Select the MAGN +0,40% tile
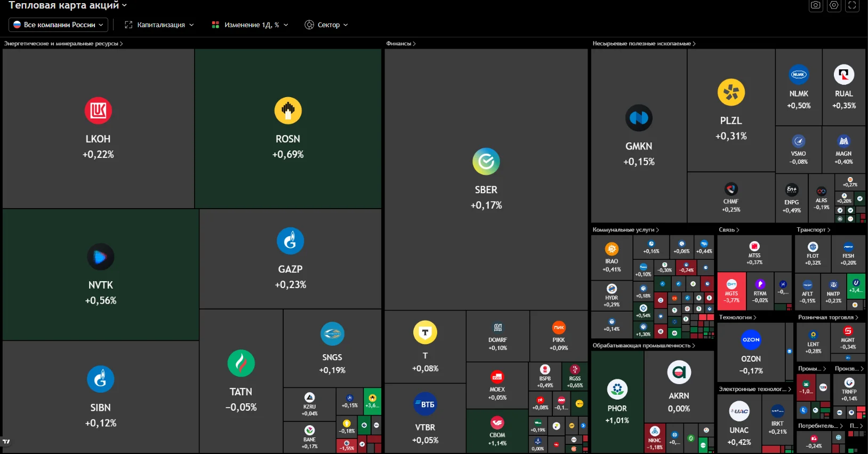868x454 pixels. 844,149
